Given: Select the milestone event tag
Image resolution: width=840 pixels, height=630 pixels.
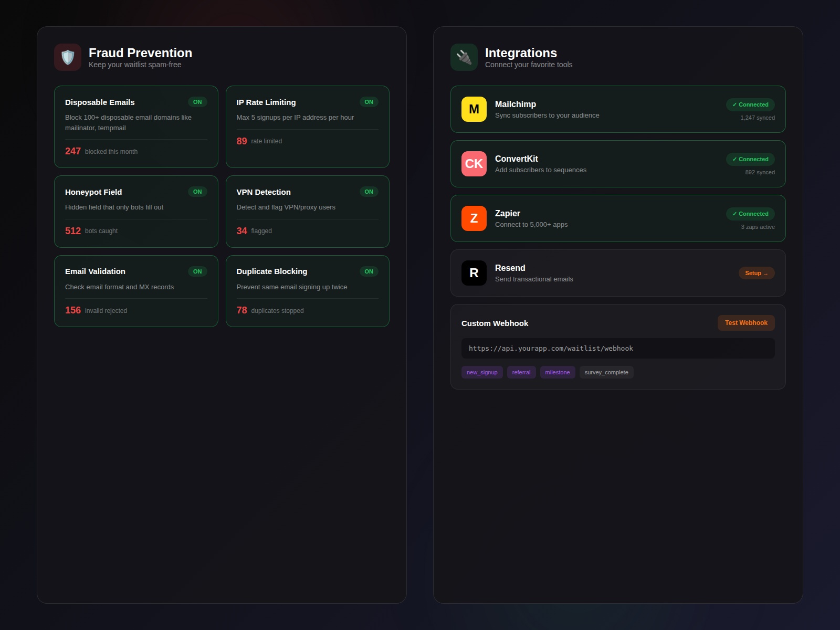Looking at the screenshot, I should click(557, 372).
